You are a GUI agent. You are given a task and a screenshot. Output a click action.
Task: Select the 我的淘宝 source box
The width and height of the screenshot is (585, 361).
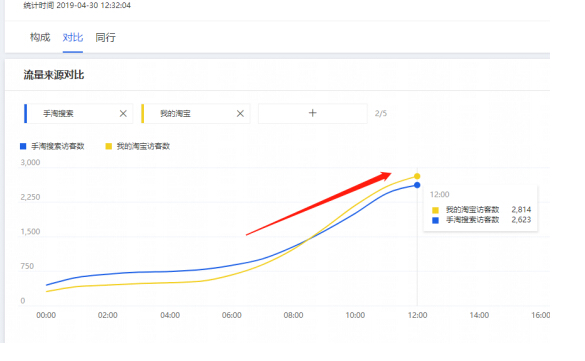click(195, 113)
